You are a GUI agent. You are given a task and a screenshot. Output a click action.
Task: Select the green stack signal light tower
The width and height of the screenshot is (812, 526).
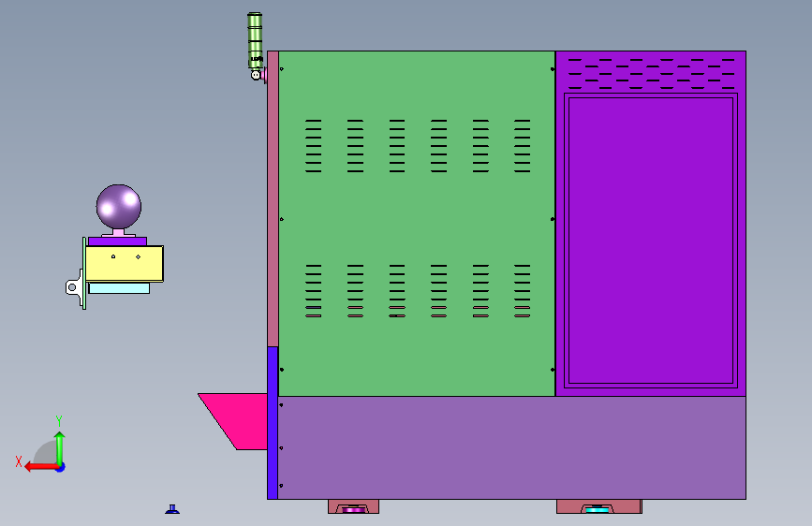click(x=254, y=40)
